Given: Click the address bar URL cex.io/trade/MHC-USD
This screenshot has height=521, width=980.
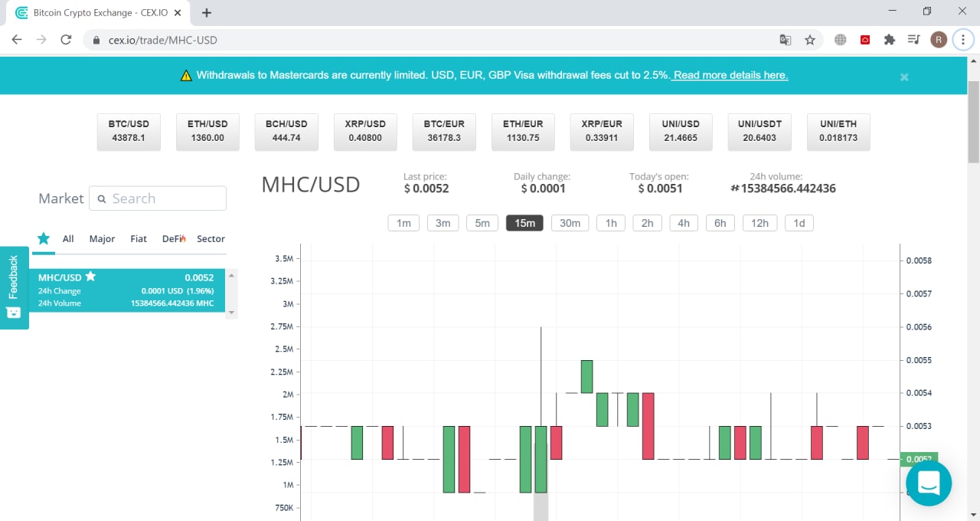Looking at the screenshot, I should click(162, 40).
